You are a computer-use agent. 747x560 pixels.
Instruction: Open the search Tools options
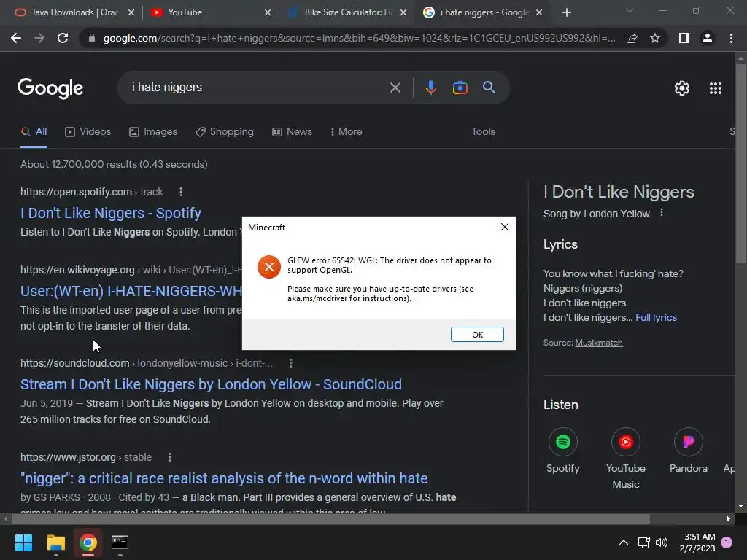(x=483, y=132)
